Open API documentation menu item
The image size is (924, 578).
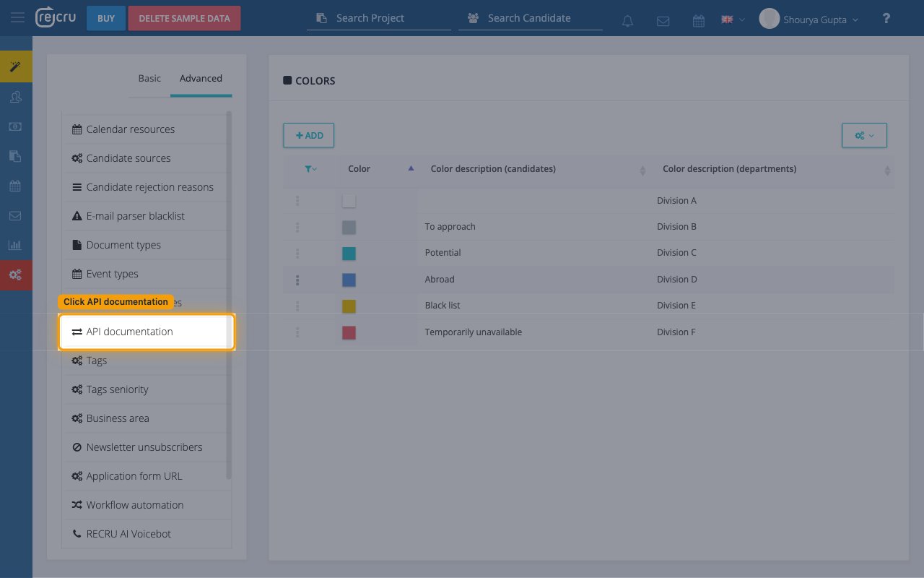click(x=147, y=332)
